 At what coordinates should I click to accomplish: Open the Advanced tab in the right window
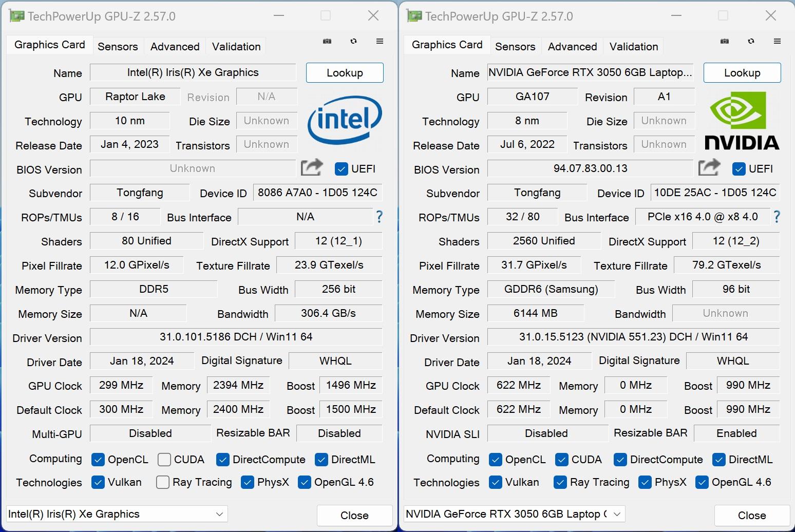point(572,46)
